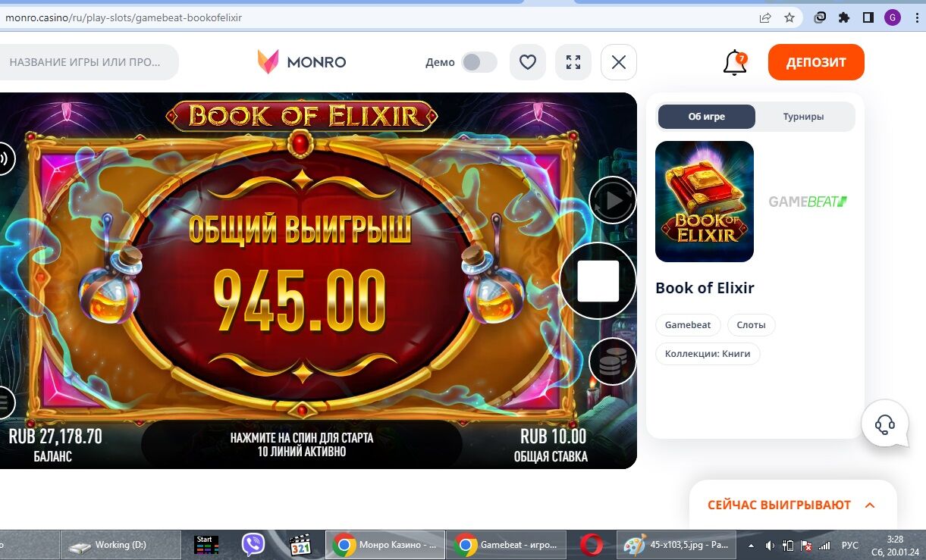
Task: Click the ДЕПОЗИТ button
Action: click(816, 62)
